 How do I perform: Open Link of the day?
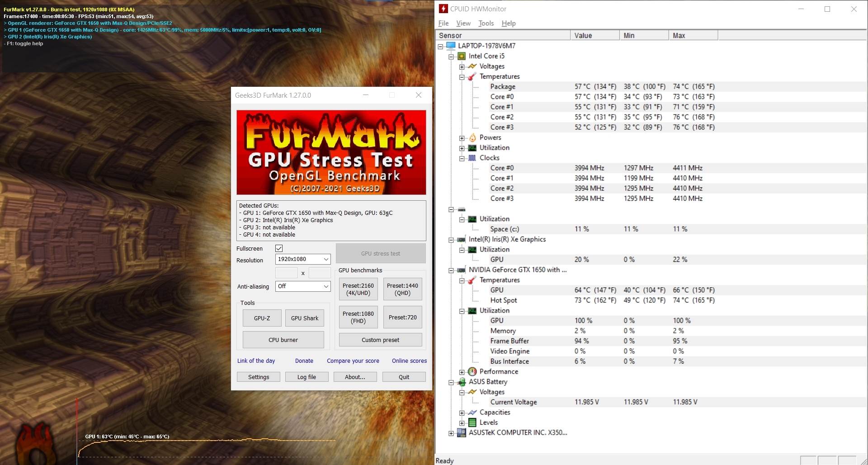click(x=256, y=361)
